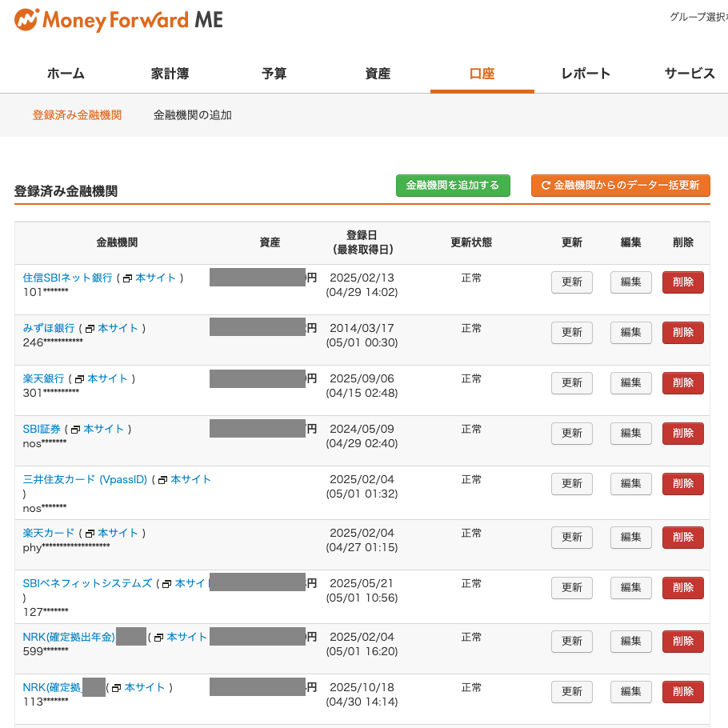Edit 住信SBIネット銀行 account
728x728 pixels.
630,282
